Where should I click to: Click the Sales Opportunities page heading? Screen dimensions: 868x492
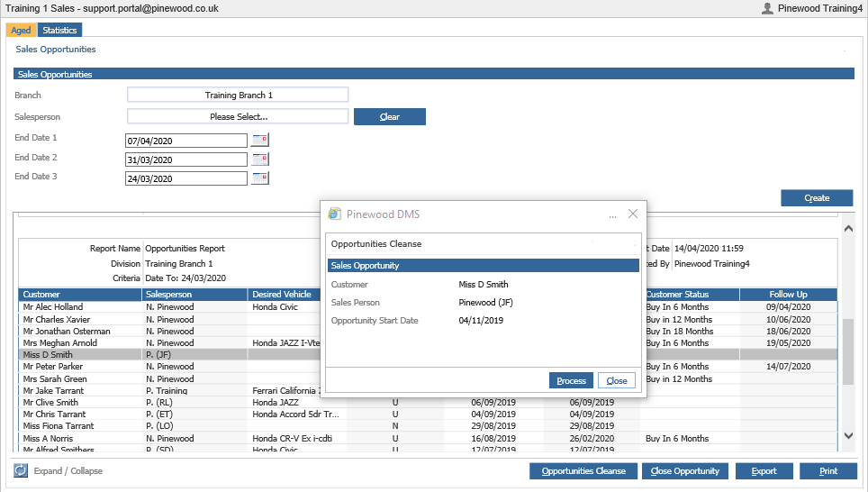[55, 50]
